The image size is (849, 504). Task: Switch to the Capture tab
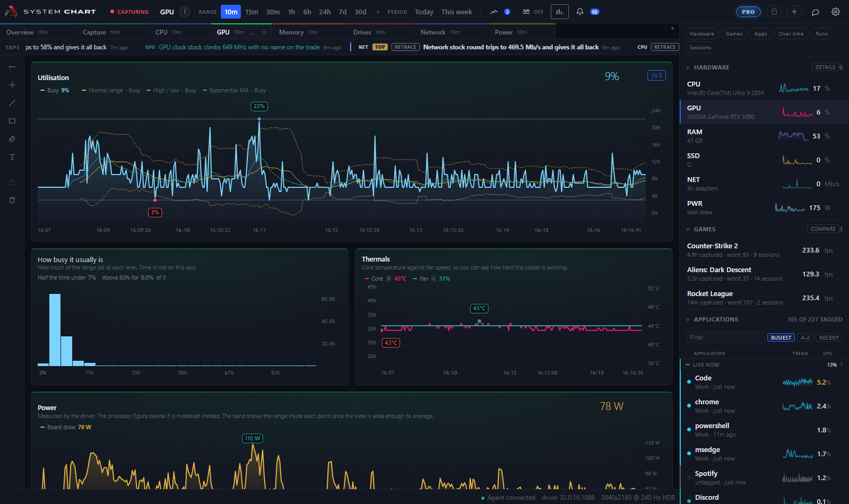(x=112, y=32)
